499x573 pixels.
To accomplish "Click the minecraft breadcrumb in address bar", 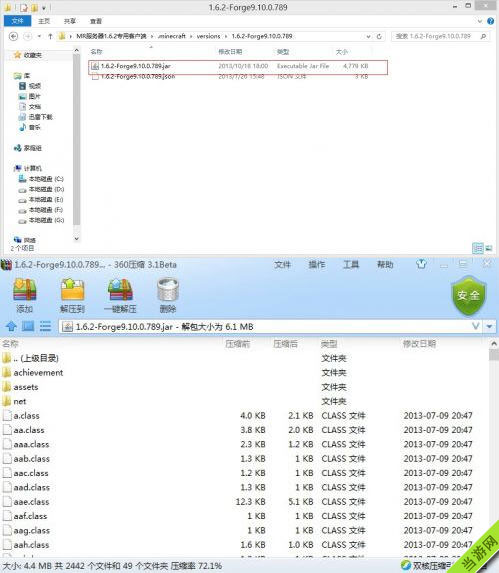I will click(172, 36).
